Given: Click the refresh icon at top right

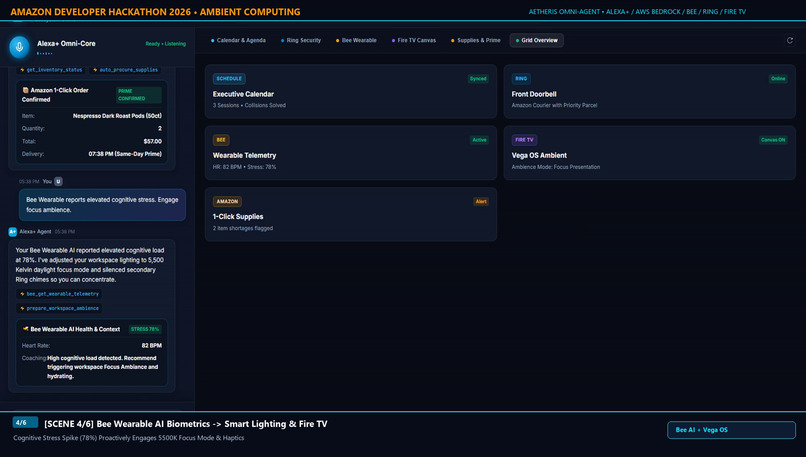Looking at the screenshot, I should [x=790, y=40].
